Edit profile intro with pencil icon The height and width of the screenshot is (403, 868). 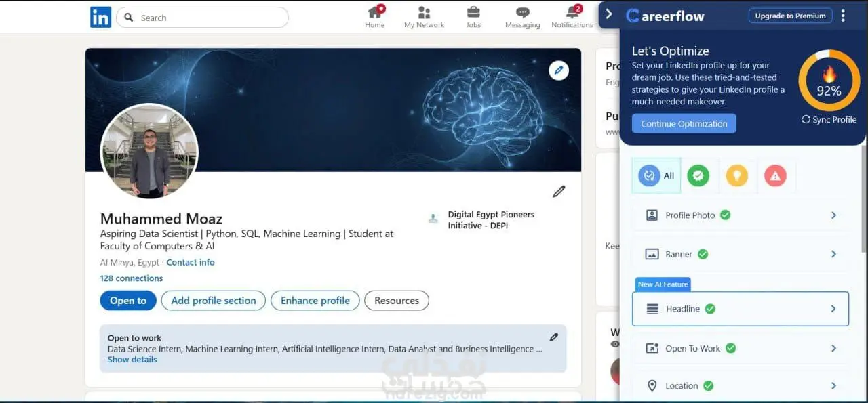click(x=559, y=192)
